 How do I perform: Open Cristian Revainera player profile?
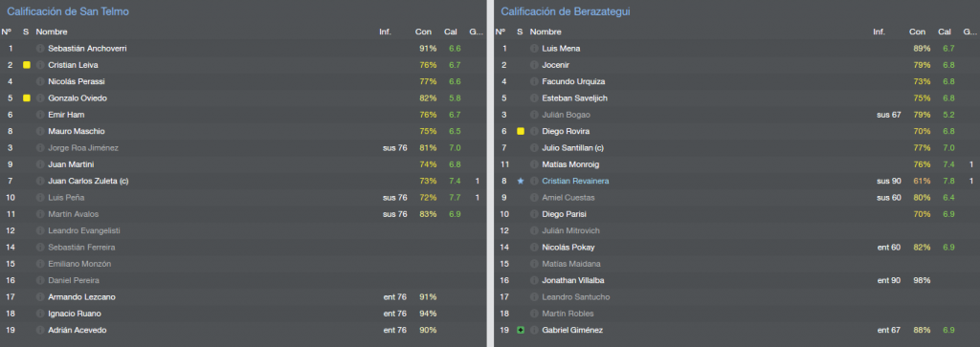click(575, 181)
